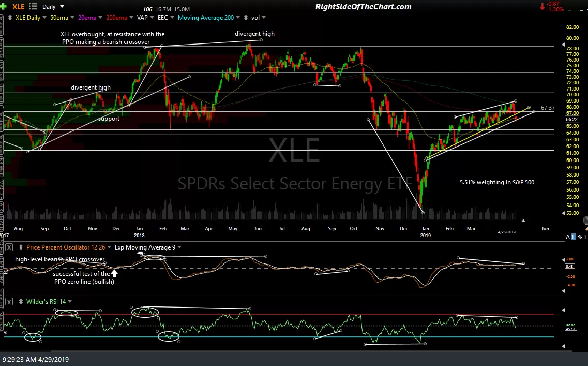Click the 'support' annotation text
The image size is (588, 366).
109,119
